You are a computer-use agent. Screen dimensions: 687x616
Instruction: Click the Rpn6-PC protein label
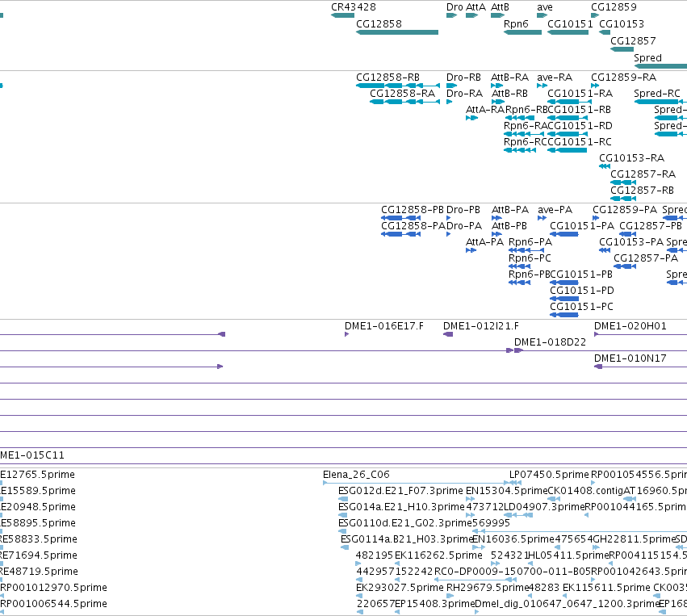tap(530, 258)
